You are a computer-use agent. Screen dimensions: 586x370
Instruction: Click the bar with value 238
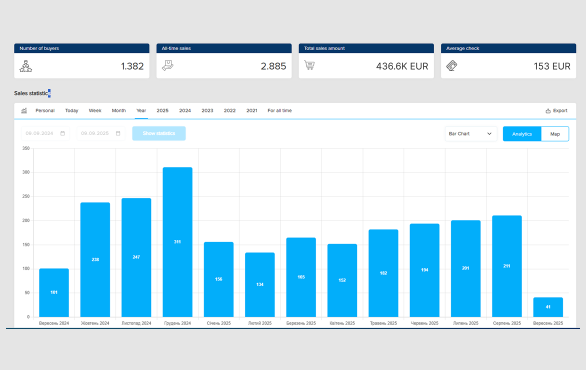95,260
